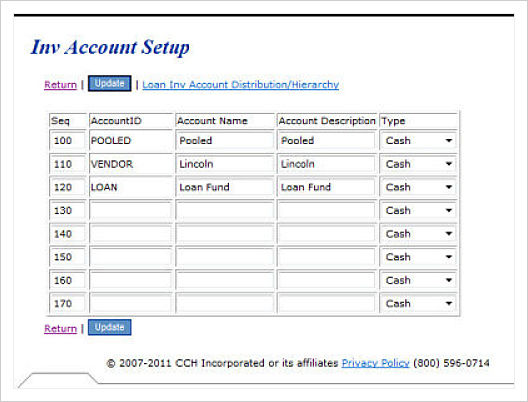Image resolution: width=528 pixels, height=402 pixels.
Task: Select the Seq field showing 170
Action: point(68,303)
